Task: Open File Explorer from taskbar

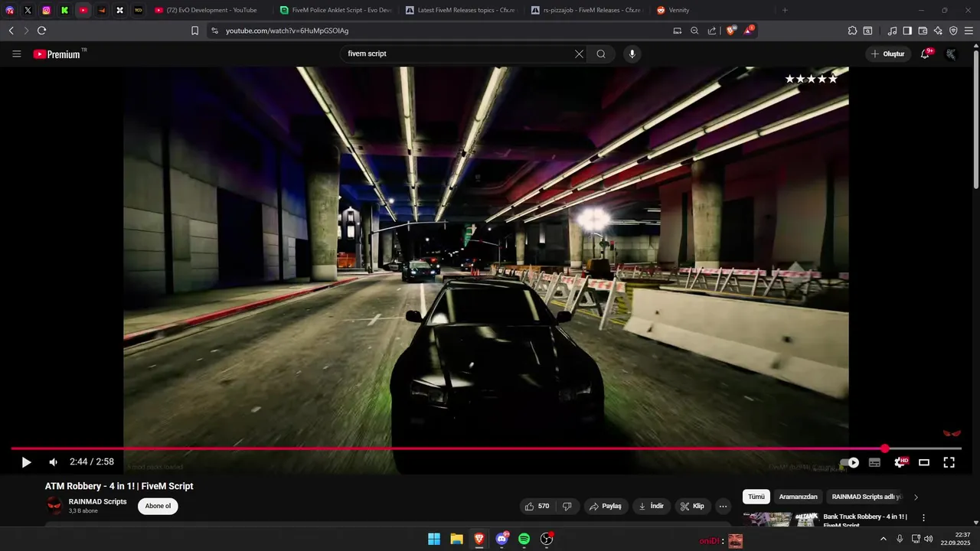Action: pos(456,540)
